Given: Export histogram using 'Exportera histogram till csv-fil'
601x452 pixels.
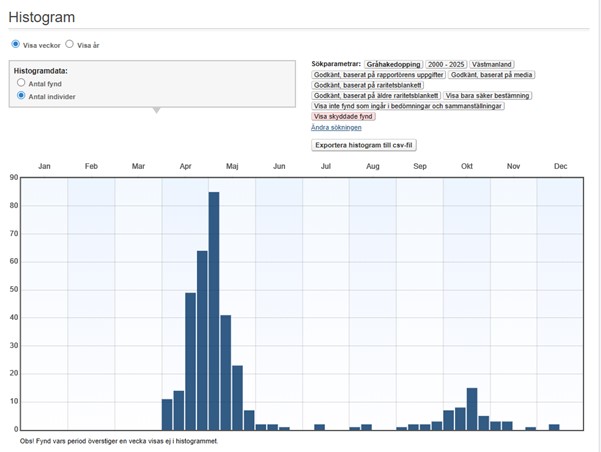Looking at the screenshot, I should [x=364, y=145].
